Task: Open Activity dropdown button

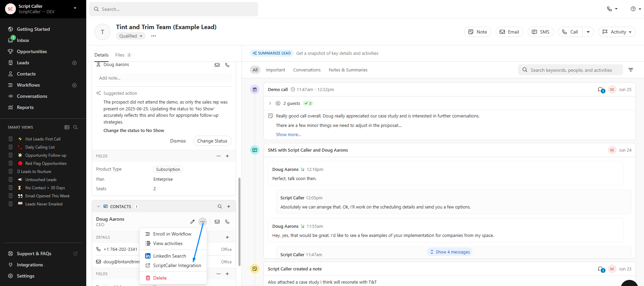Action: (x=617, y=32)
